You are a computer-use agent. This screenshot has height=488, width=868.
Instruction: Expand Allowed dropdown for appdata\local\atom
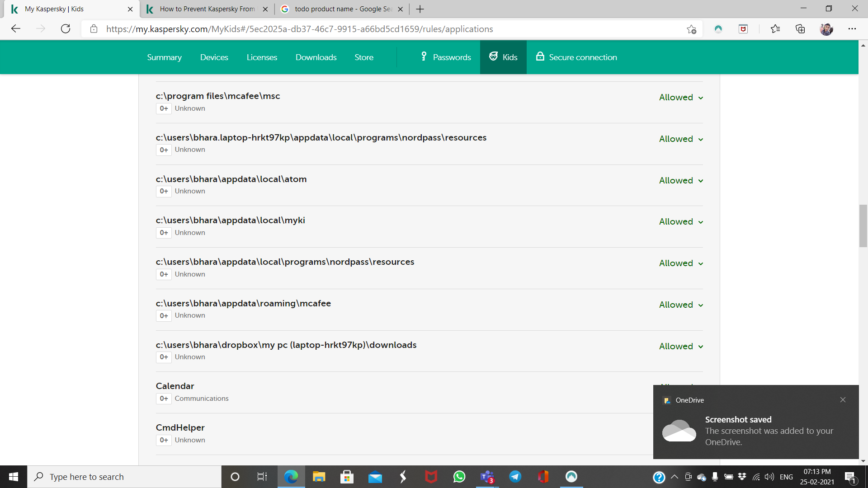pos(681,180)
